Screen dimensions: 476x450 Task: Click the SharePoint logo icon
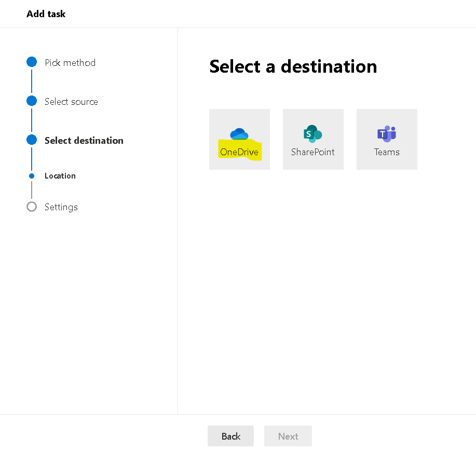312,133
